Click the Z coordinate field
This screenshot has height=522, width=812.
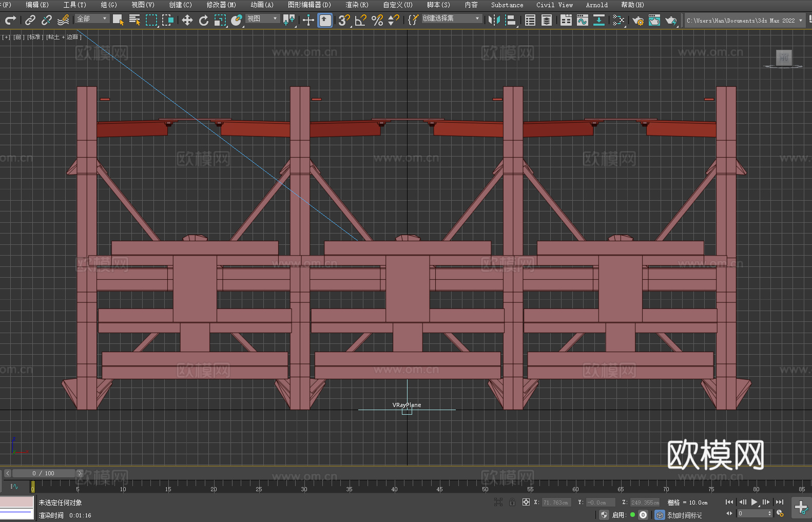(645, 502)
